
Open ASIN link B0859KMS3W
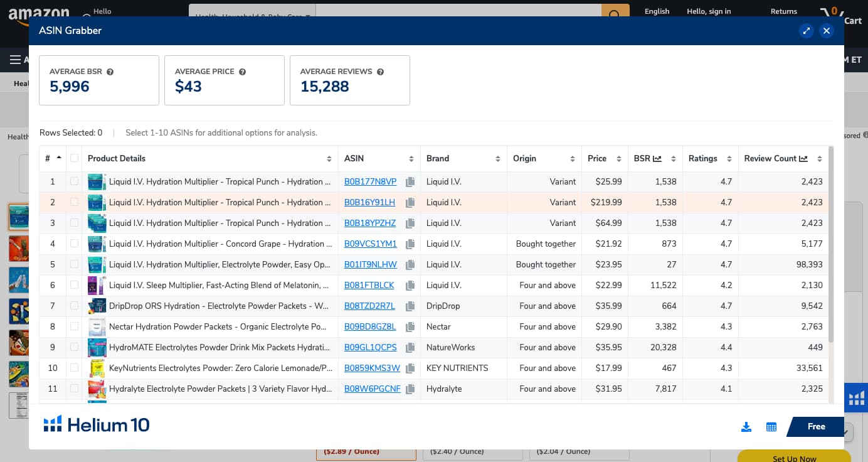[x=372, y=368]
